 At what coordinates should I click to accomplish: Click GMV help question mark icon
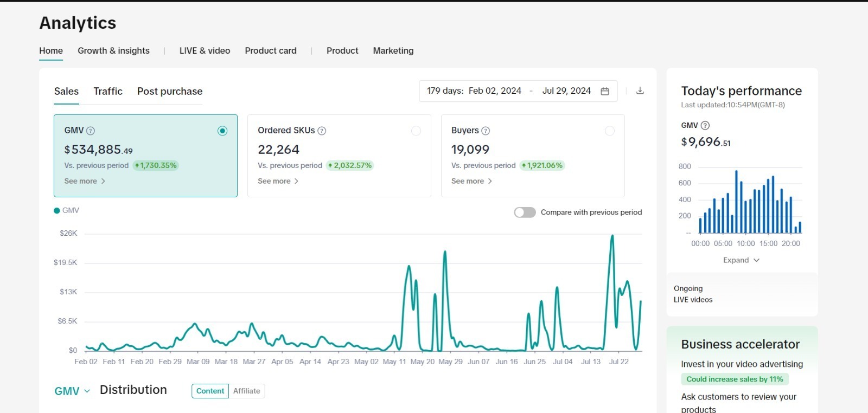click(x=91, y=131)
